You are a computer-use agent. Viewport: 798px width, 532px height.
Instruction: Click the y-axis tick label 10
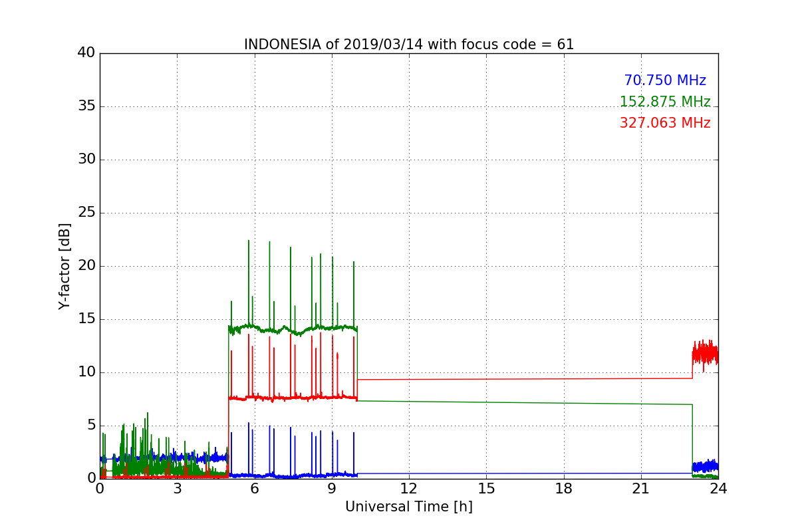coord(86,372)
